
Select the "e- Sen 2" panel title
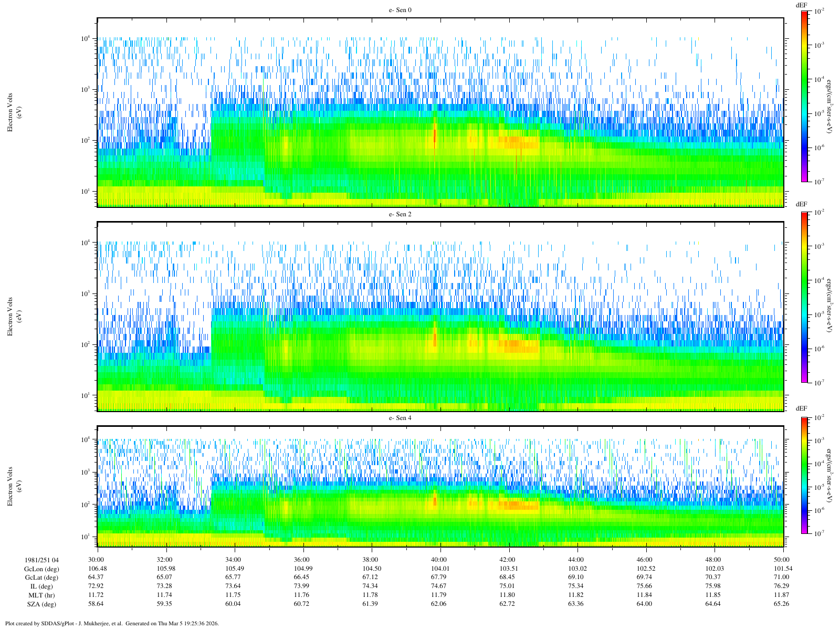[400, 214]
